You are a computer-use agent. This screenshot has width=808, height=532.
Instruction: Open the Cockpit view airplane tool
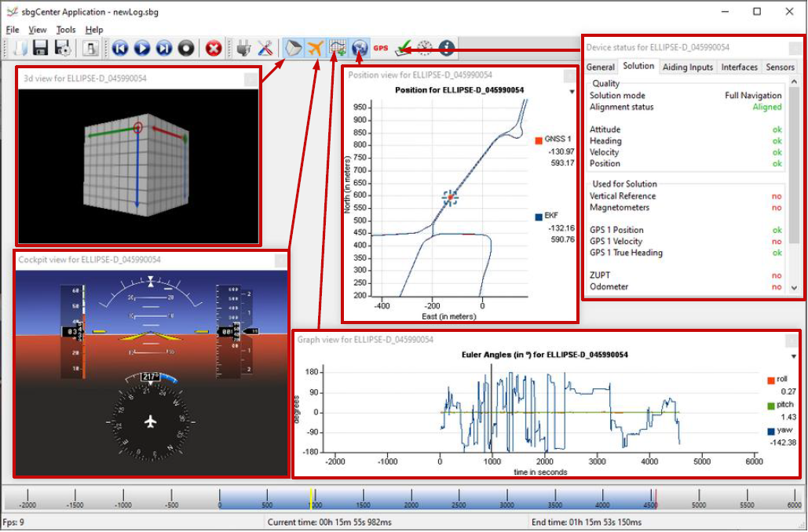(x=315, y=47)
